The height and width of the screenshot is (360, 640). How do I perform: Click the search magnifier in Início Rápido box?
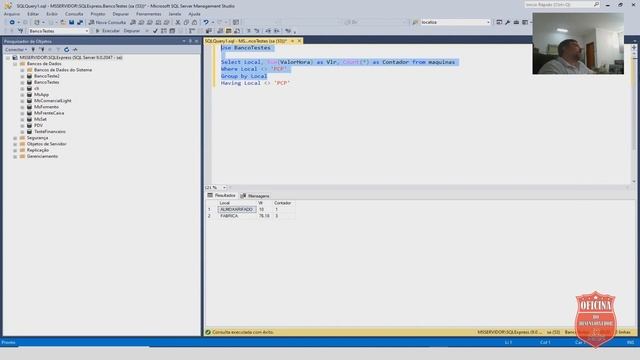tap(596, 4)
